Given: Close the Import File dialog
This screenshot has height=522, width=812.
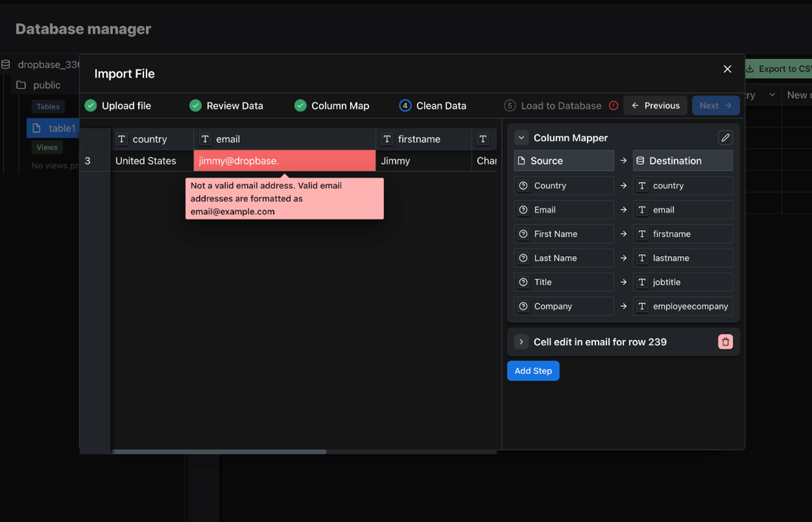Looking at the screenshot, I should (x=727, y=69).
